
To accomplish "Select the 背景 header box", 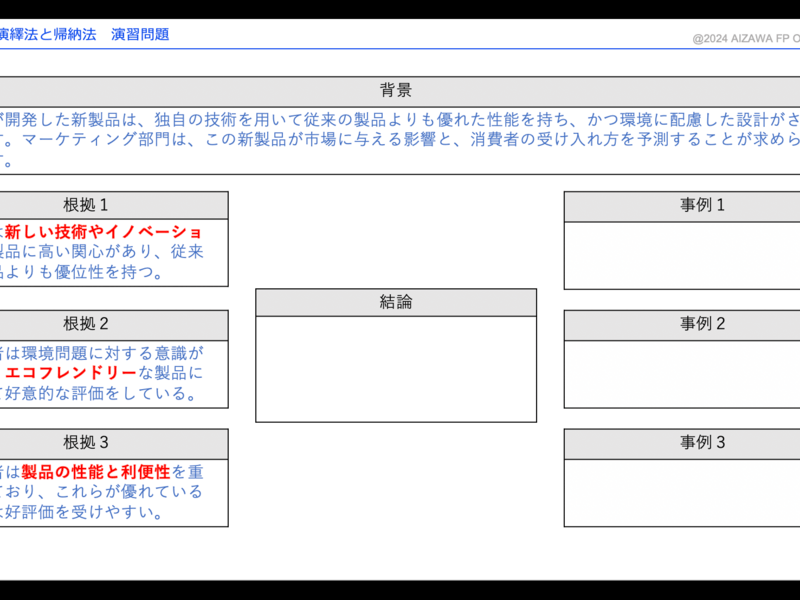I will click(396, 91).
